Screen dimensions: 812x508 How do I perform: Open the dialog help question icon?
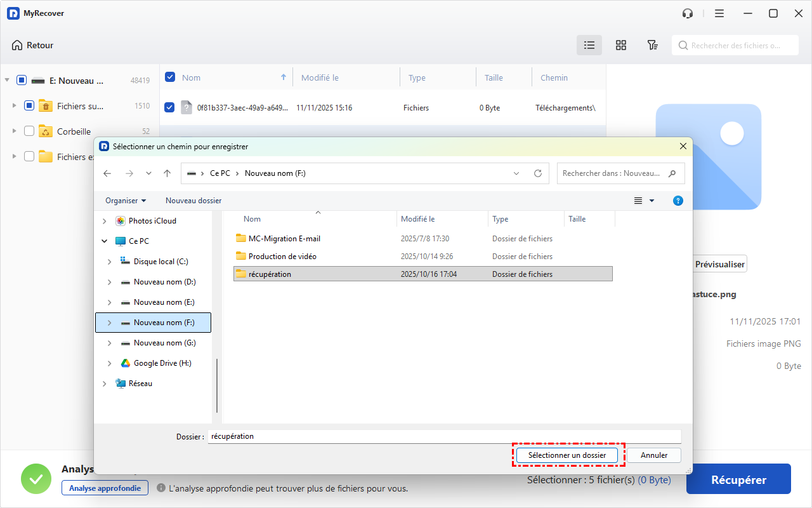678,201
